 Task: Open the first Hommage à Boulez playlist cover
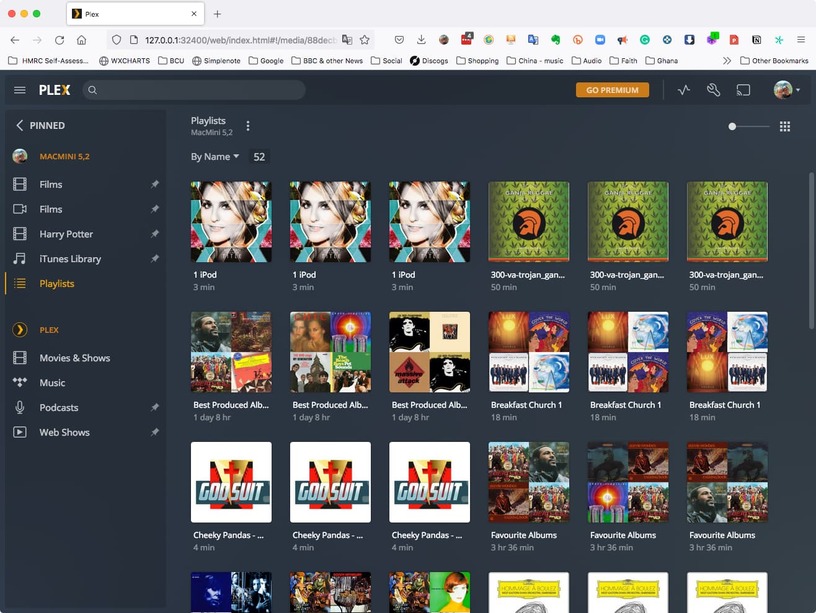tap(528, 592)
